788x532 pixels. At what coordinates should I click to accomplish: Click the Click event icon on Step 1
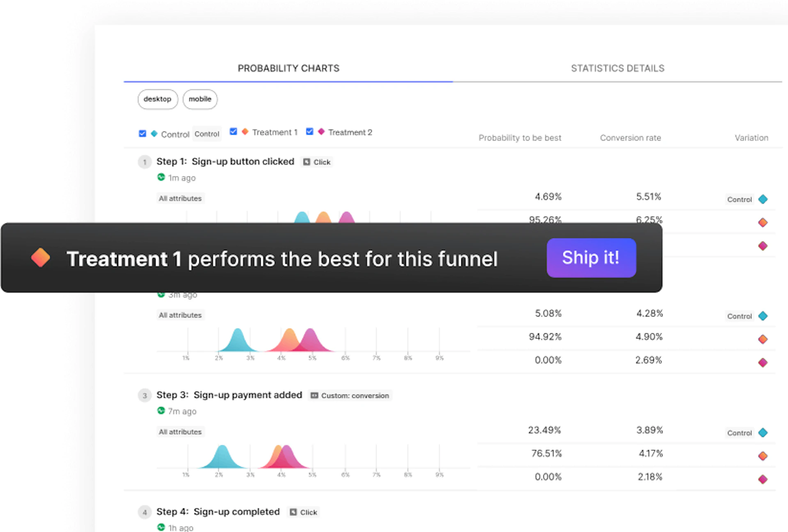[x=307, y=162]
